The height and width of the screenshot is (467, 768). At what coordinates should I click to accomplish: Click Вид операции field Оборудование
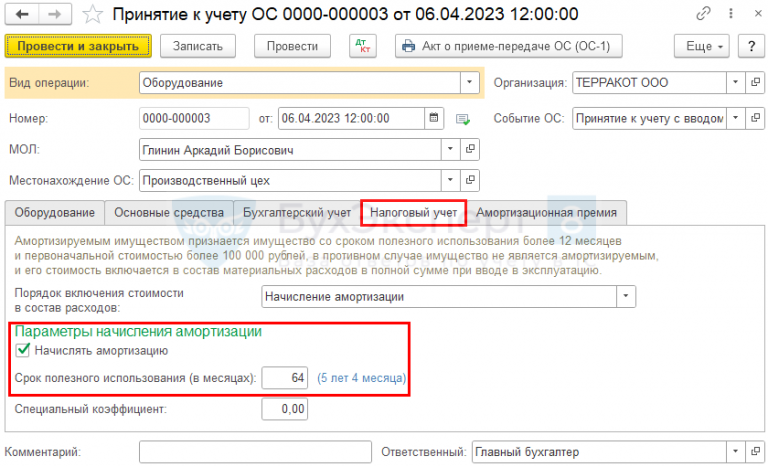coord(300,83)
